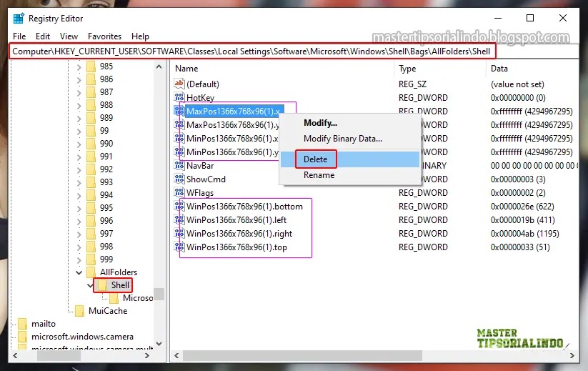Select the Microso subkey under Shell

138,298
